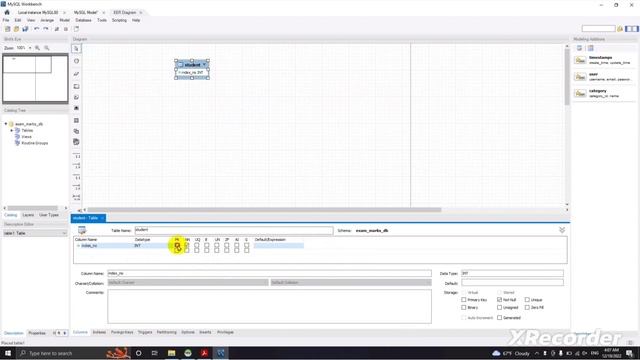
Task: Open the Arrange menu
Action: (x=47, y=20)
